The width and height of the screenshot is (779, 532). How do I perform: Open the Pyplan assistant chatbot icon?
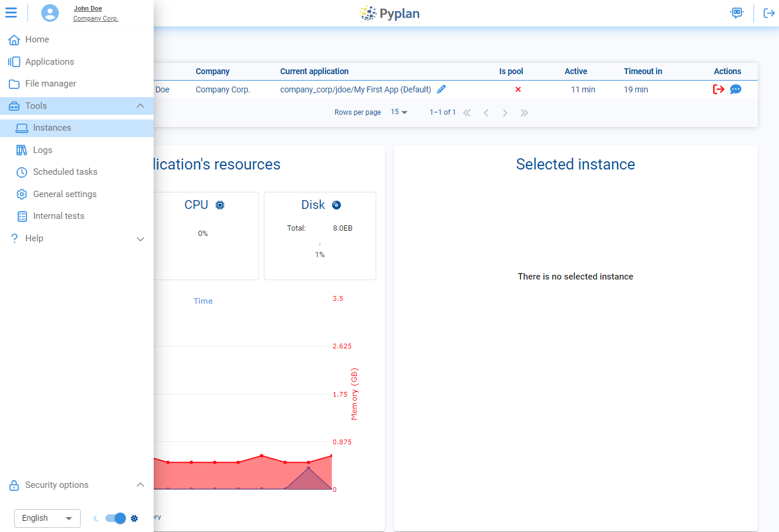pos(736,12)
